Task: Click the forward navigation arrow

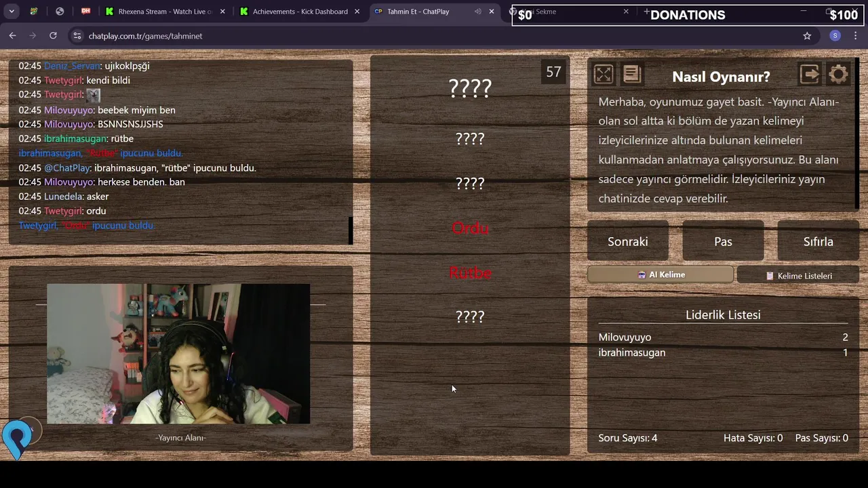Action: [x=33, y=36]
